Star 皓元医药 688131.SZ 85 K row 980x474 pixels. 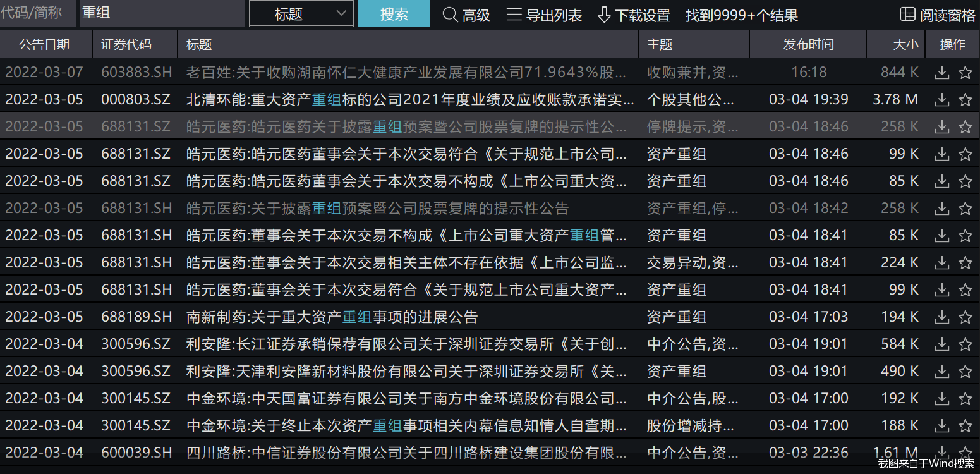coord(965,181)
